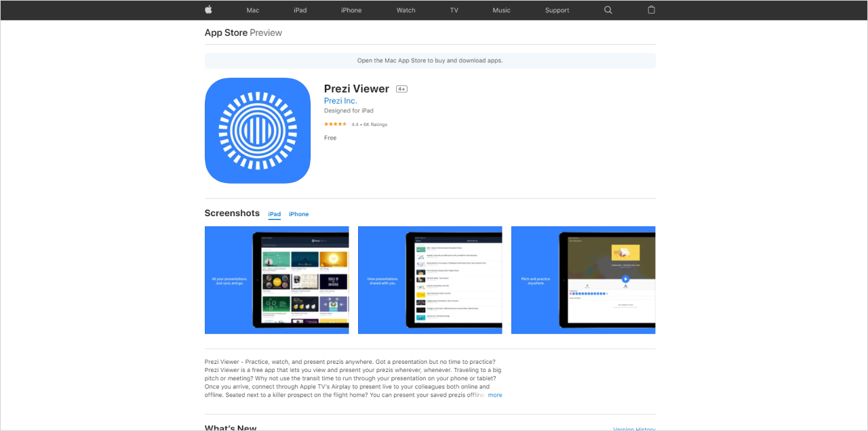Image resolution: width=868 pixels, height=431 pixels.
Task: Click the 4+ age rating badge
Action: [x=401, y=89]
